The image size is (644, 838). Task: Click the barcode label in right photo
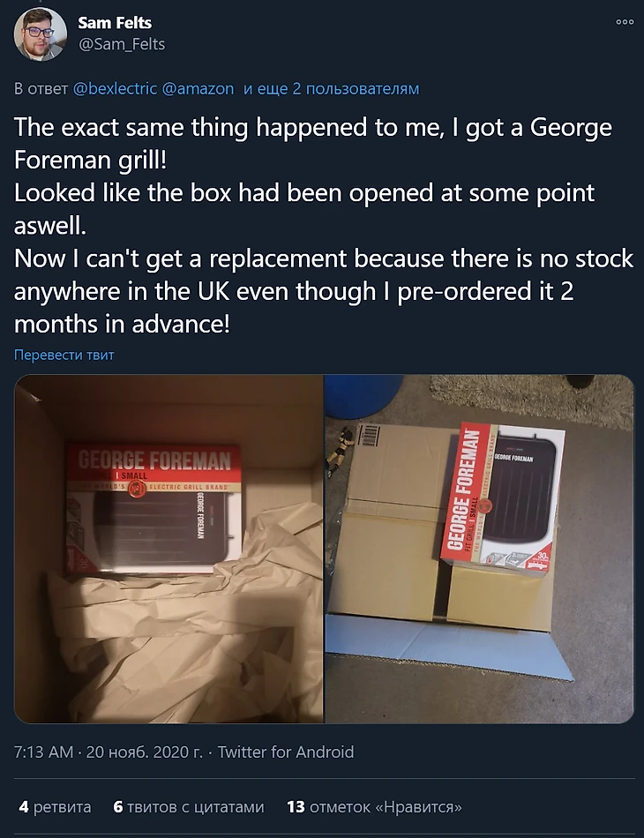click(x=369, y=436)
